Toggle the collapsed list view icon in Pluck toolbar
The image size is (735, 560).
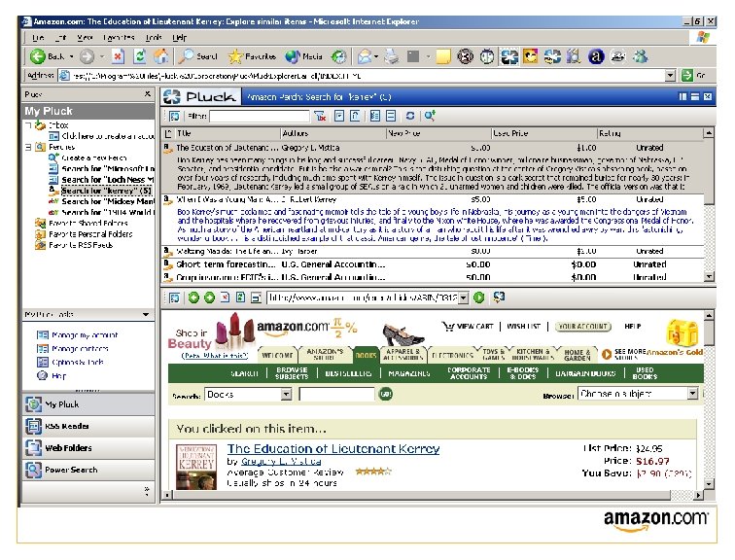[x=391, y=116]
